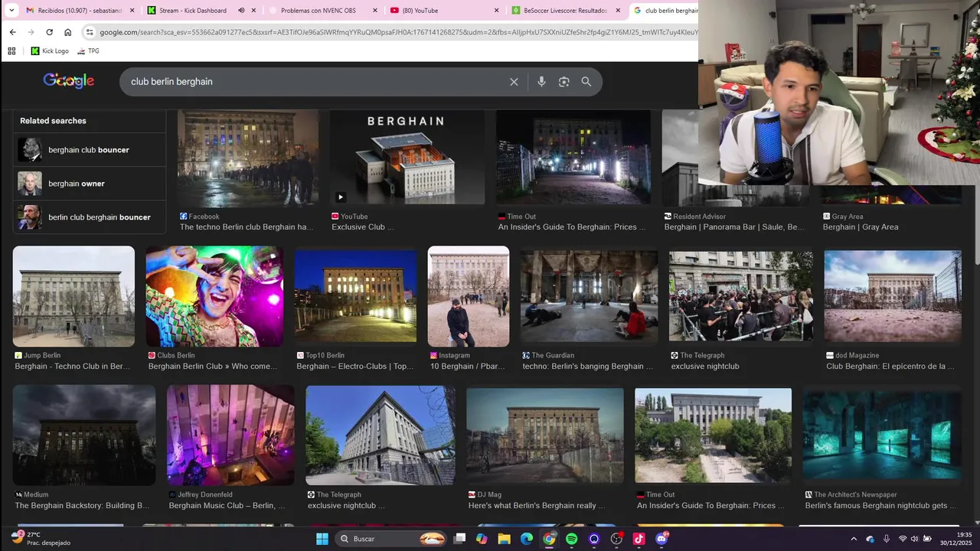The height and width of the screenshot is (551, 980).
Task: View site information icon in address bar
Action: coord(90,32)
